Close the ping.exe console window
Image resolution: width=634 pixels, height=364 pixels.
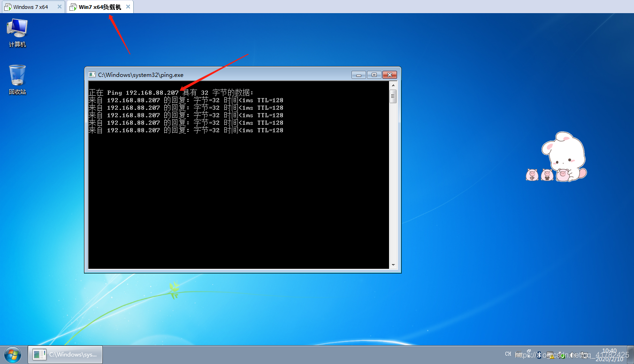click(x=390, y=75)
